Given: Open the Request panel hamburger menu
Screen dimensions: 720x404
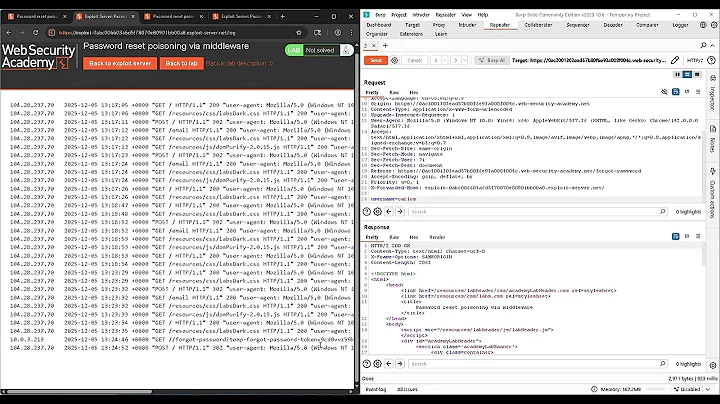Looking at the screenshot, I should point(698,92).
